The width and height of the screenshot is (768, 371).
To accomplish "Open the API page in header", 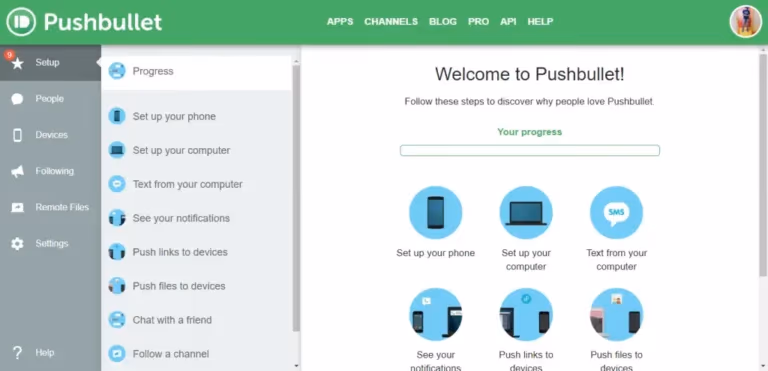I will [508, 22].
